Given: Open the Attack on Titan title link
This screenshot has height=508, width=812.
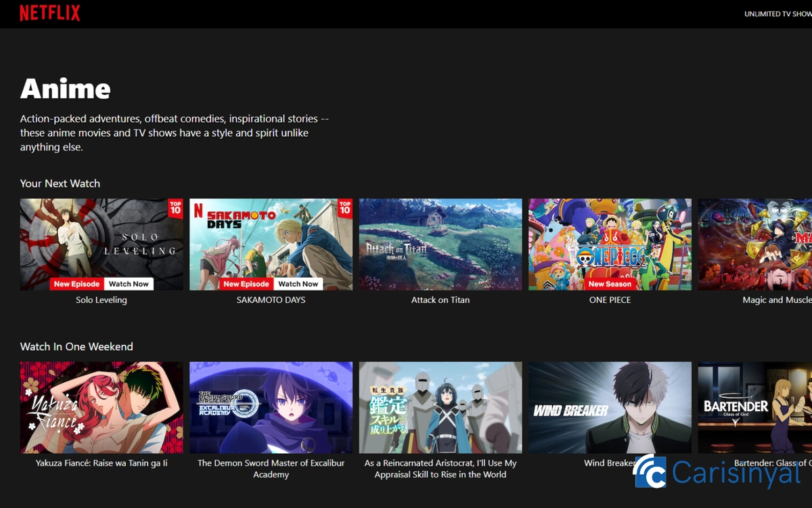Looking at the screenshot, I should (440, 299).
